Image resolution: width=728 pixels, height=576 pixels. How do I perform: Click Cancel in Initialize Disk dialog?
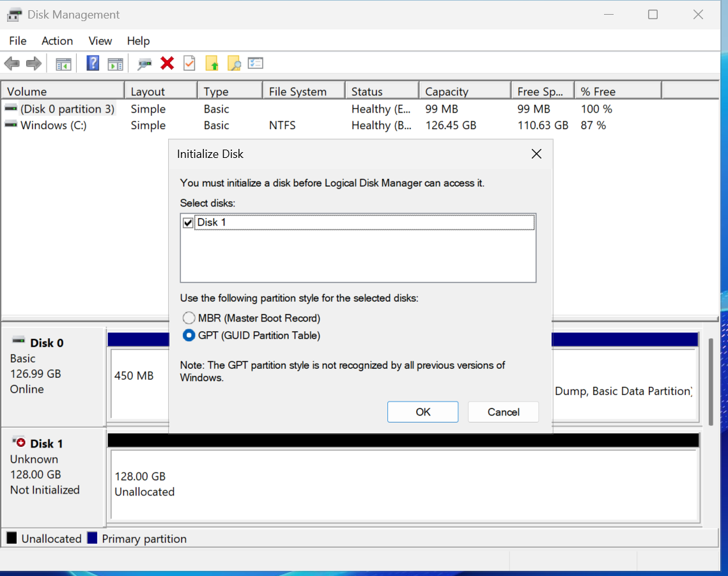(x=503, y=412)
